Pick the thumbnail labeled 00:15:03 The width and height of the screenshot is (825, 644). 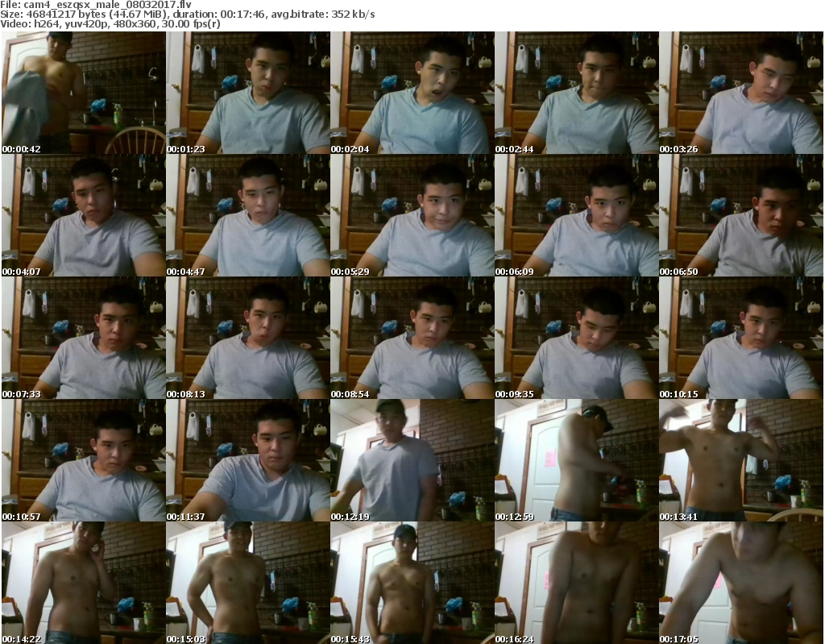tap(248, 583)
